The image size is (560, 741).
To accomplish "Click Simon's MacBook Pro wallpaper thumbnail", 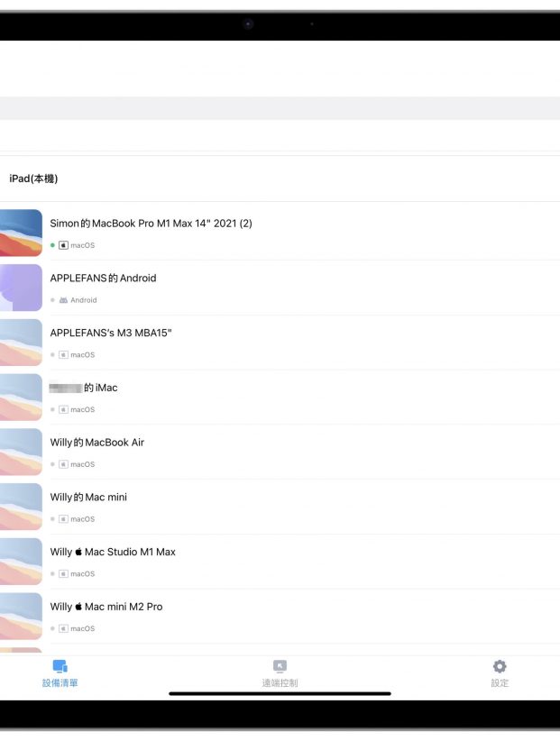I will (x=21, y=233).
